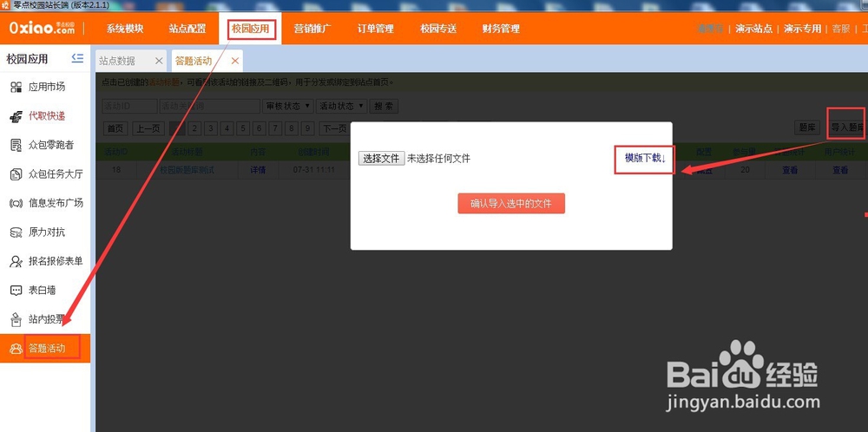Open 校园版题库测试 activity title link
868x432 pixels.
tap(187, 170)
